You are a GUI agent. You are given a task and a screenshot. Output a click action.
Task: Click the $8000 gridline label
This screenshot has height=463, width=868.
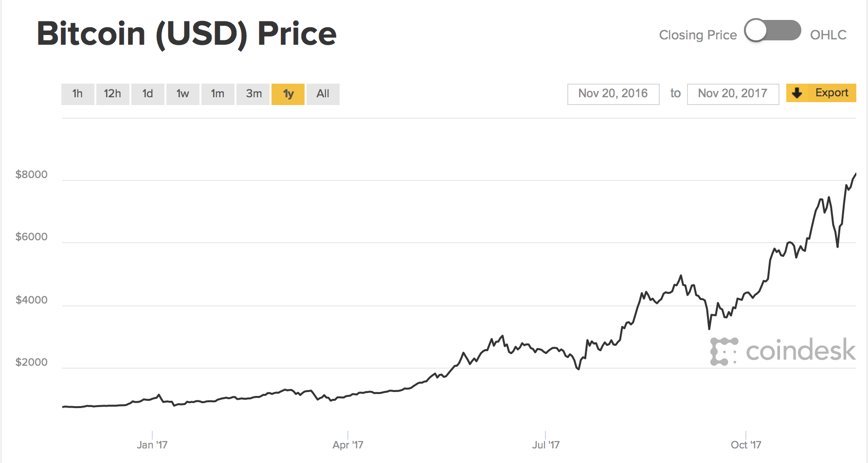coord(32,175)
